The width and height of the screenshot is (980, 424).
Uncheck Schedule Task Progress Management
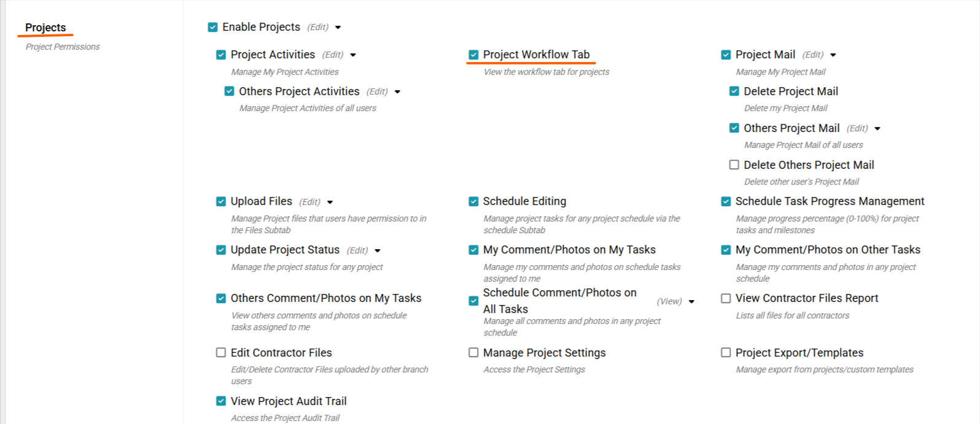point(726,202)
